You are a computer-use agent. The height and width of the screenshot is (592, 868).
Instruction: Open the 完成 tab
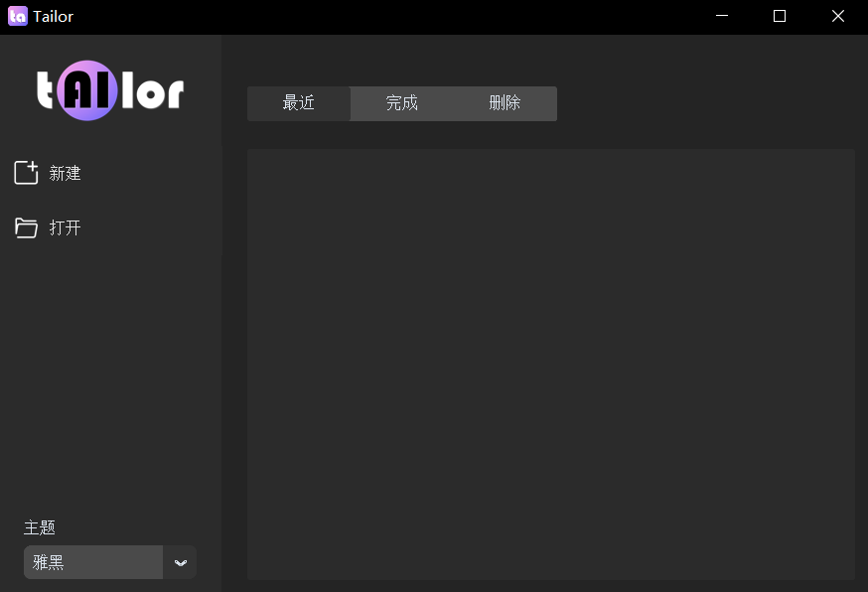(x=401, y=103)
